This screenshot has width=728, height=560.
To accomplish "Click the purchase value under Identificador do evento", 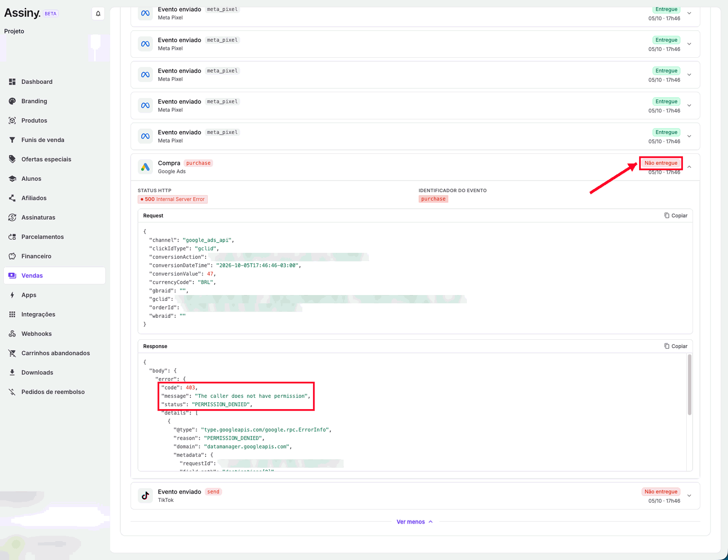I will 433,199.
